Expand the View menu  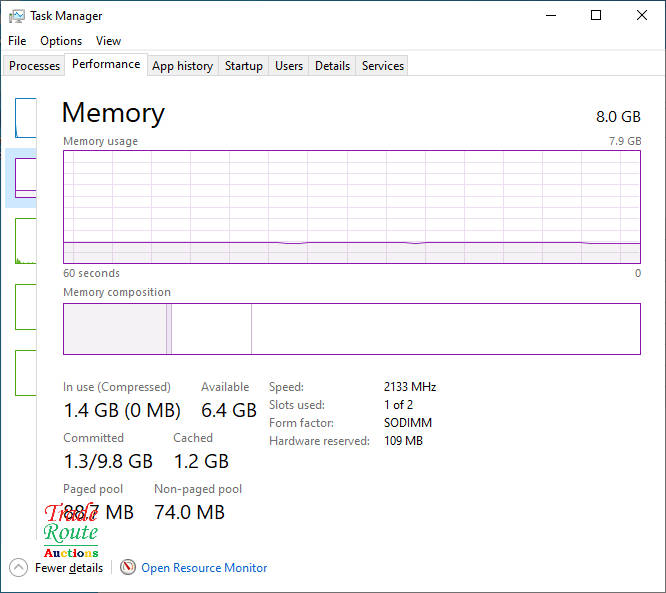pyautogui.click(x=108, y=41)
